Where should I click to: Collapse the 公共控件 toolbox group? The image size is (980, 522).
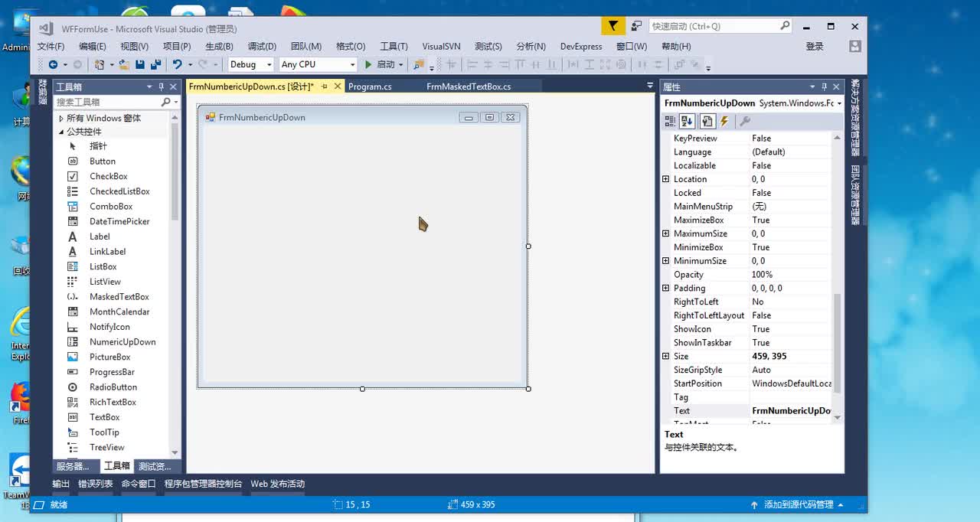pos(61,132)
